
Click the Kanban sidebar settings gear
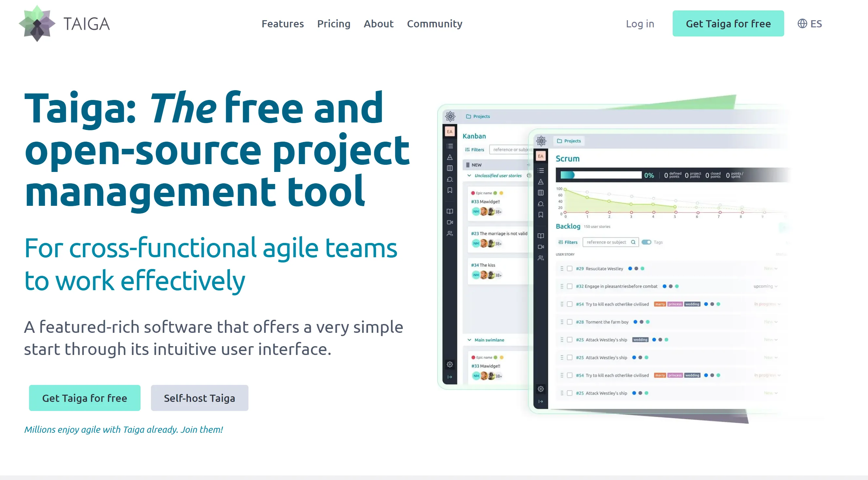(x=450, y=364)
